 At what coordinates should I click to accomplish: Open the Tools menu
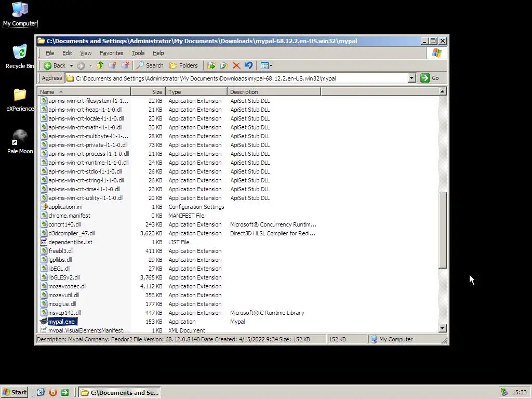[x=138, y=53]
